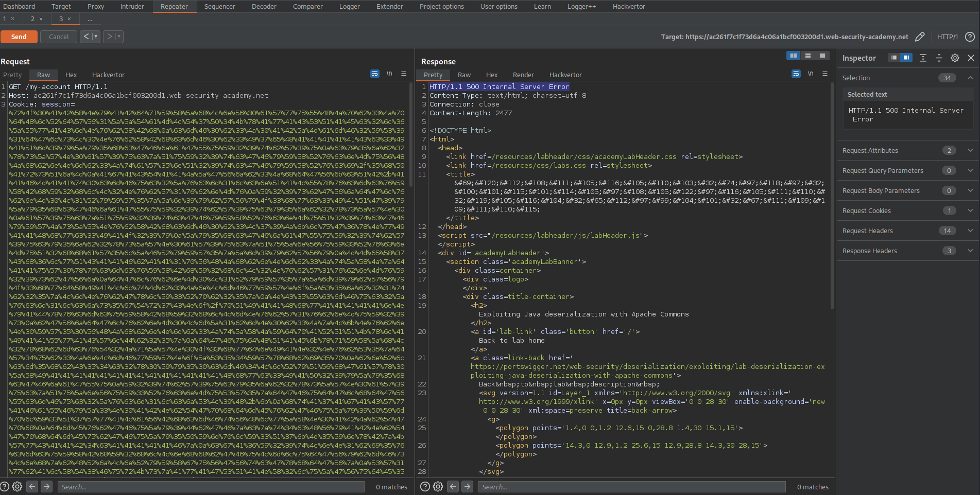Open back history dropdown arrow
Screen dimensions: 980x495
[x=96, y=37]
